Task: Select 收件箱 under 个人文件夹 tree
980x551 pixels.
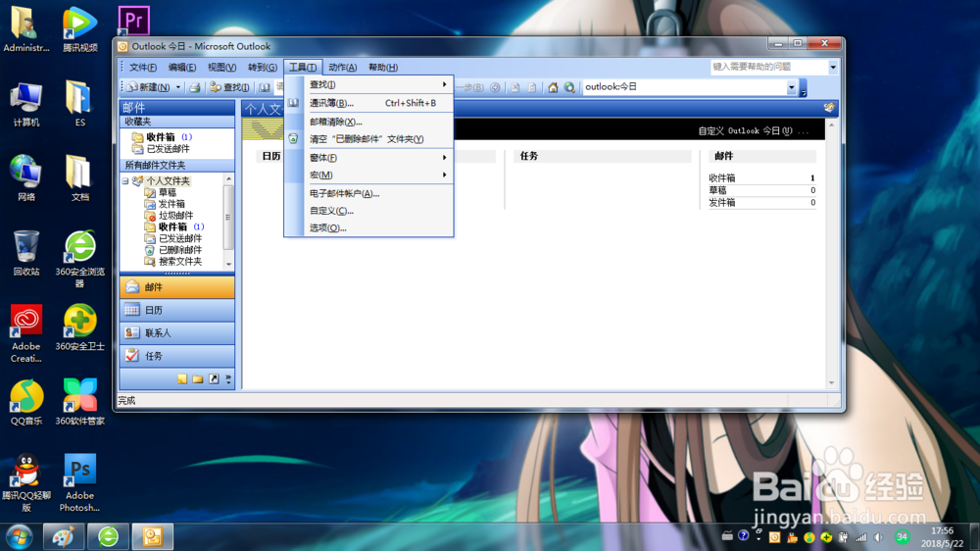Action: click(172, 226)
